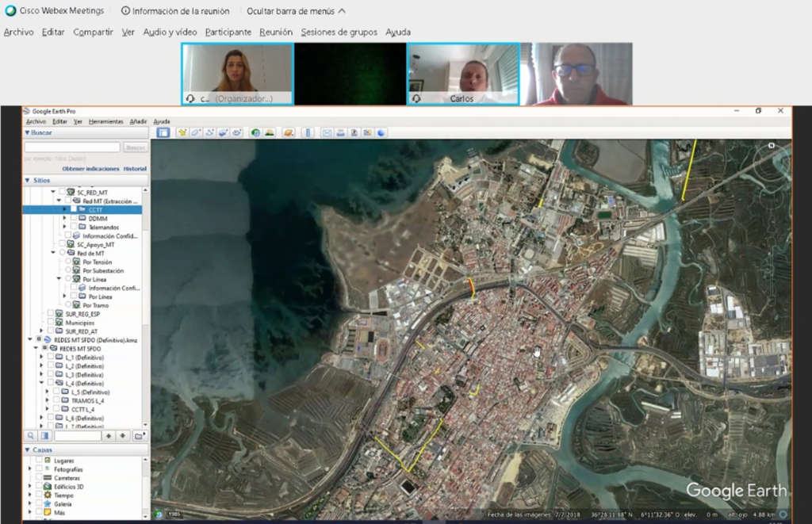Open the Herramientas menu in Google Earth
The height and width of the screenshot is (524, 812).
point(106,121)
